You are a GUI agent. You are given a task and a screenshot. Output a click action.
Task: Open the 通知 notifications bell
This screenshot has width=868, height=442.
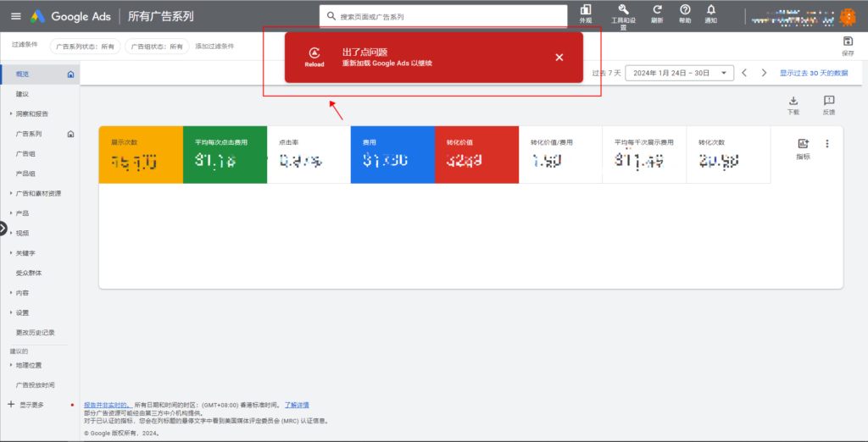click(711, 9)
